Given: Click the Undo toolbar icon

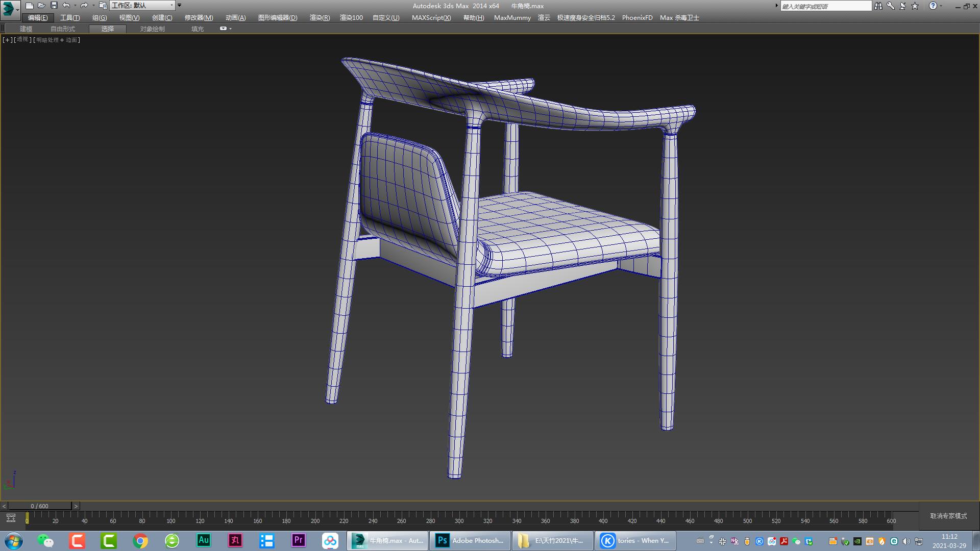Looking at the screenshot, I should [65, 6].
